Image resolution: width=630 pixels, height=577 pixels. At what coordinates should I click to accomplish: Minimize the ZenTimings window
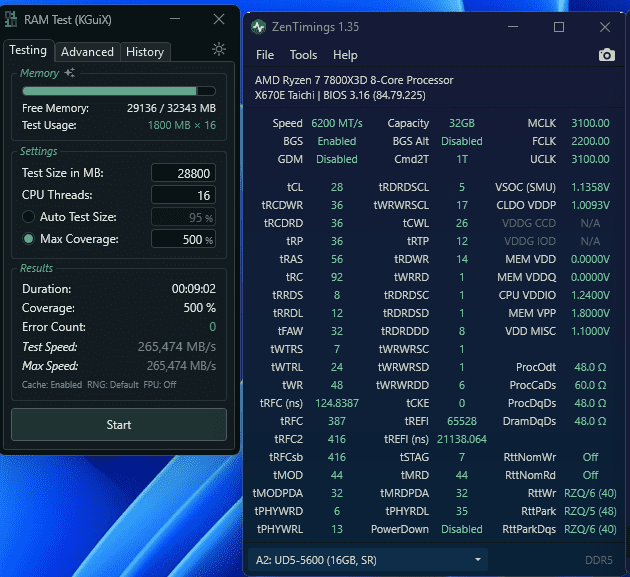[x=513, y=27]
